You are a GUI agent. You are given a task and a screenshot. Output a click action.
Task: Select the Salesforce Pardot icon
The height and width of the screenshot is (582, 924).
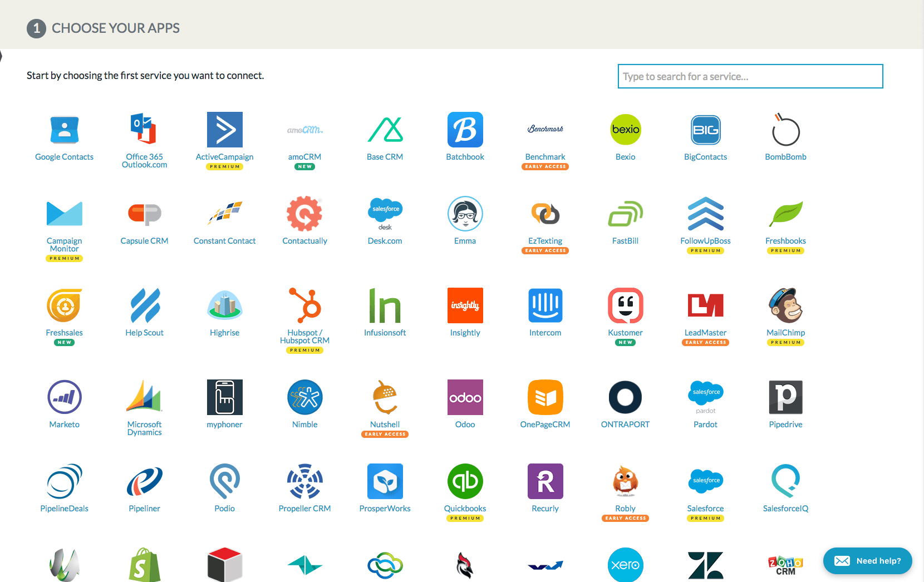click(x=706, y=397)
